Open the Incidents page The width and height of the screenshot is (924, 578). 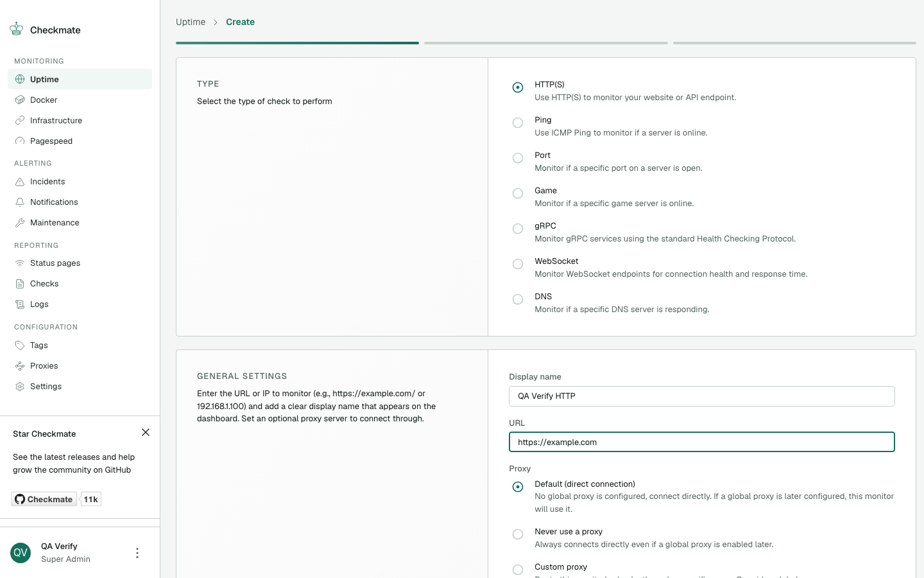(80, 181)
